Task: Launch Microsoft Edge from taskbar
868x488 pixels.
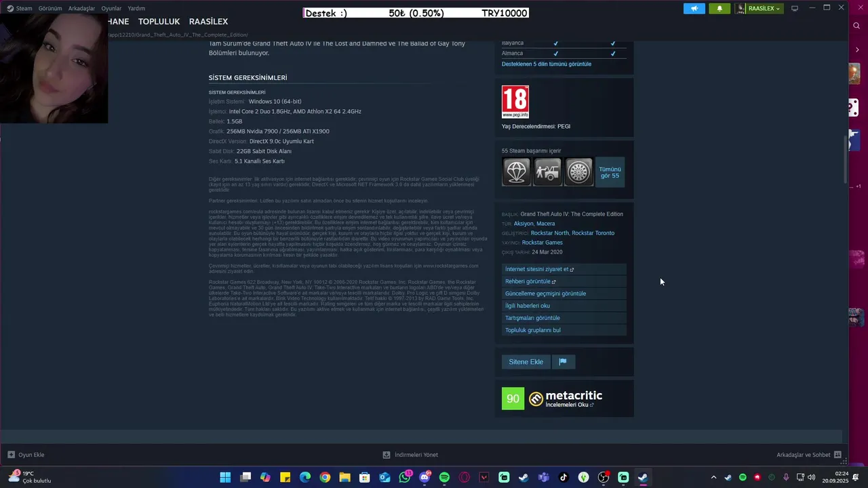Action: click(305, 477)
